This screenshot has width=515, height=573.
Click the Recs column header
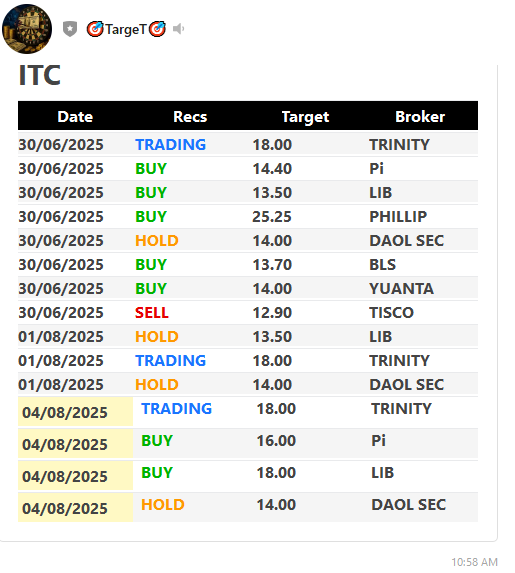click(x=190, y=117)
